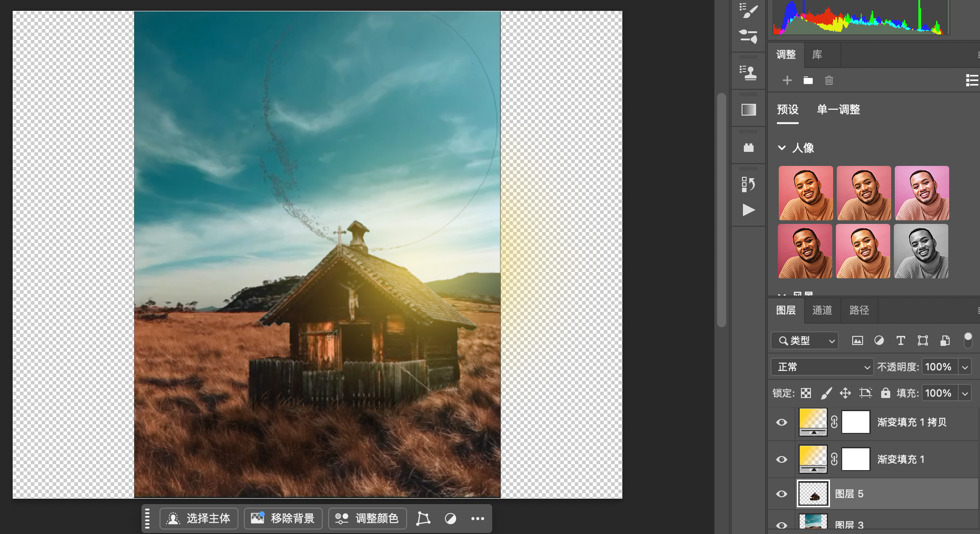Click the lock all padlock icon
This screenshot has height=534, width=980.
[x=885, y=393]
